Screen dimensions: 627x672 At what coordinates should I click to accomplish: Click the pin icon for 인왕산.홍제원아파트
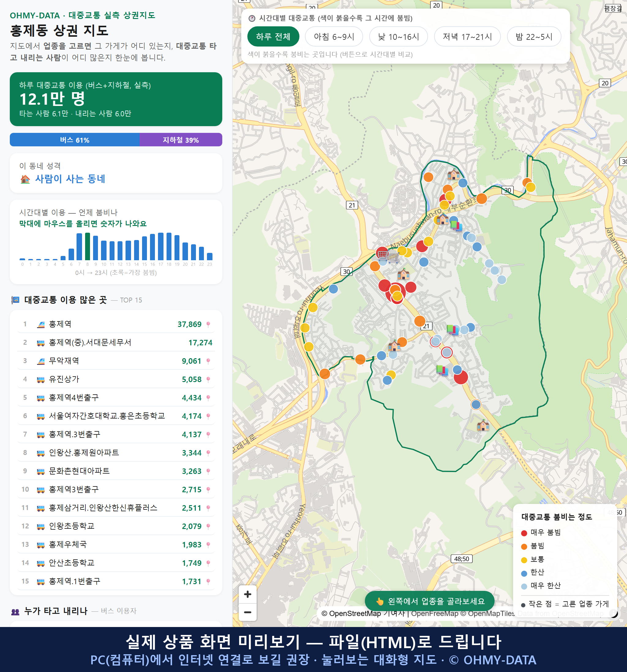(208, 452)
